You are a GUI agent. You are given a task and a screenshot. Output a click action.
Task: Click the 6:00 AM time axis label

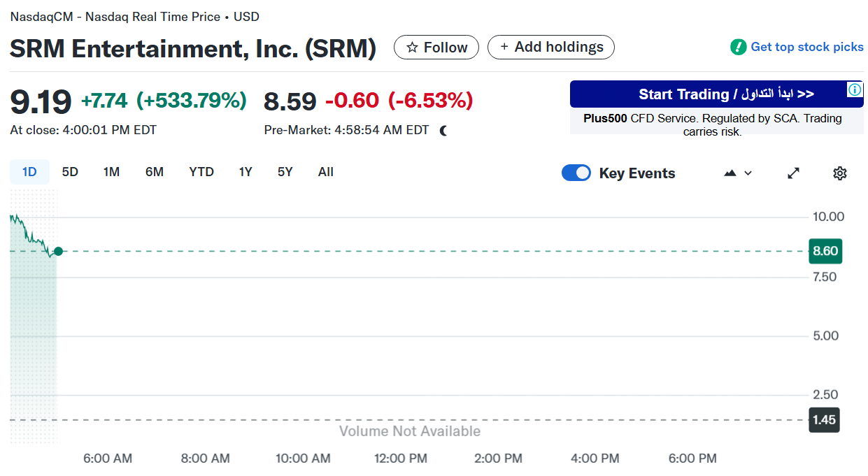tap(108, 459)
